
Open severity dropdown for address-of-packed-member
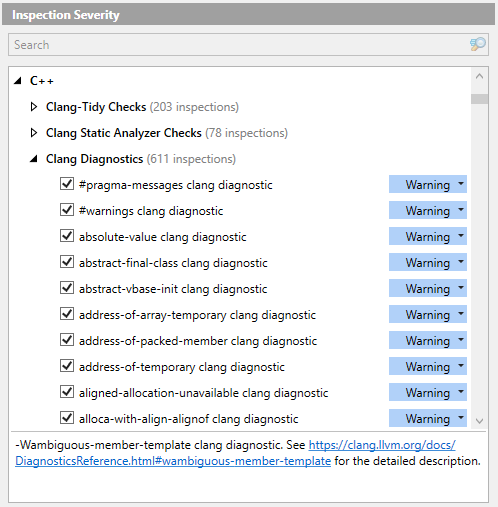coord(428,340)
